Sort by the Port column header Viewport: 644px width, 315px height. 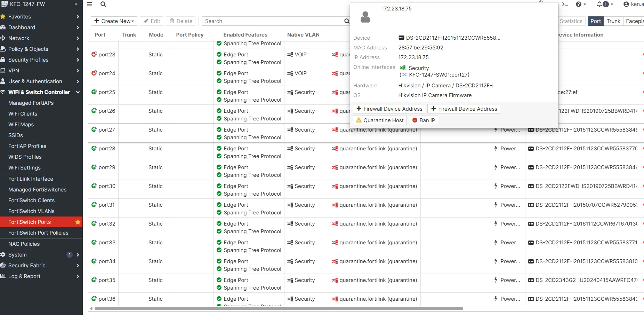click(100, 34)
